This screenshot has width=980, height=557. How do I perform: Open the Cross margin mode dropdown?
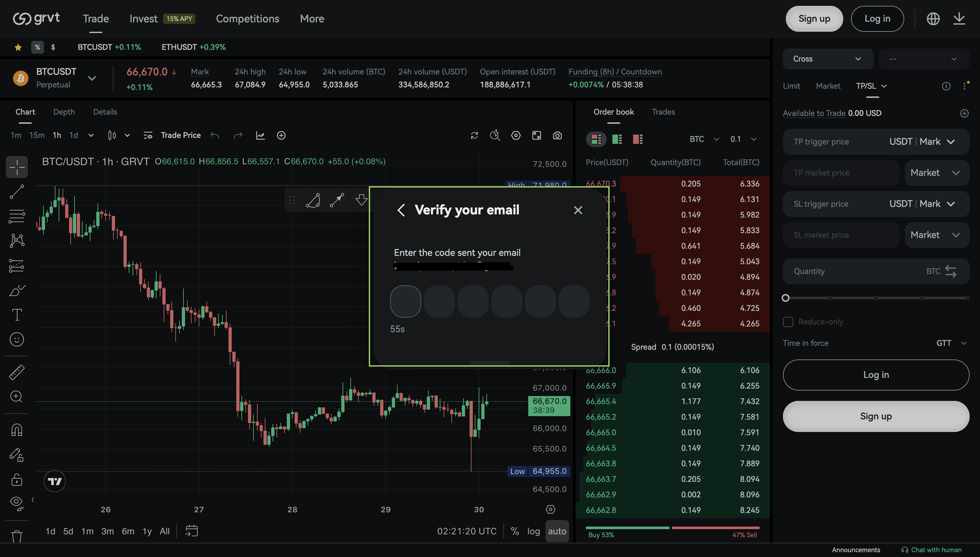pos(828,59)
